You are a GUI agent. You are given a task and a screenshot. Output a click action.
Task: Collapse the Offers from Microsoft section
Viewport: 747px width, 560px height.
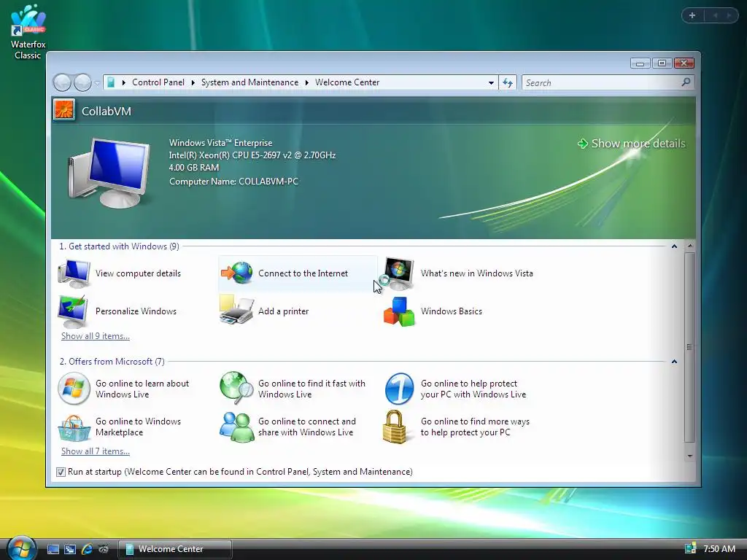(674, 362)
